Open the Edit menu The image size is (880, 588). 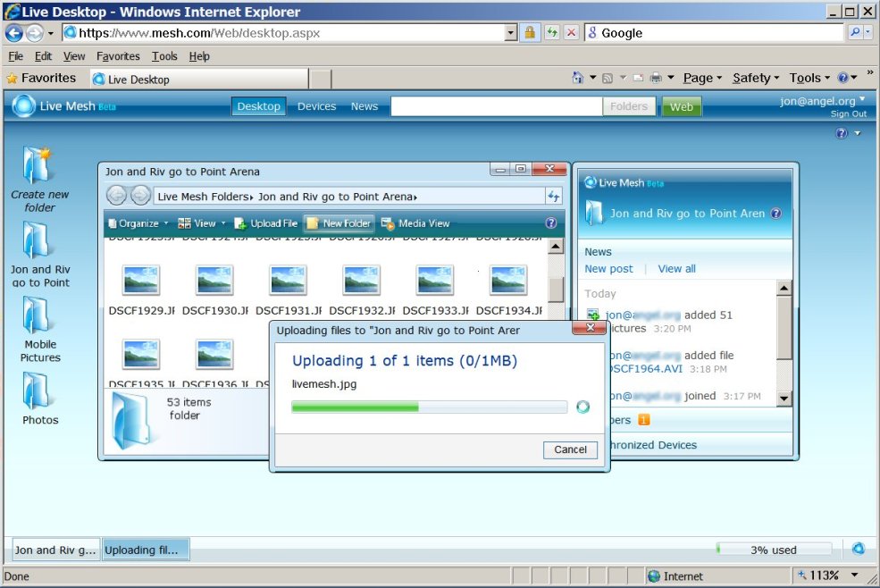pyautogui.click(x=43, y=56)
